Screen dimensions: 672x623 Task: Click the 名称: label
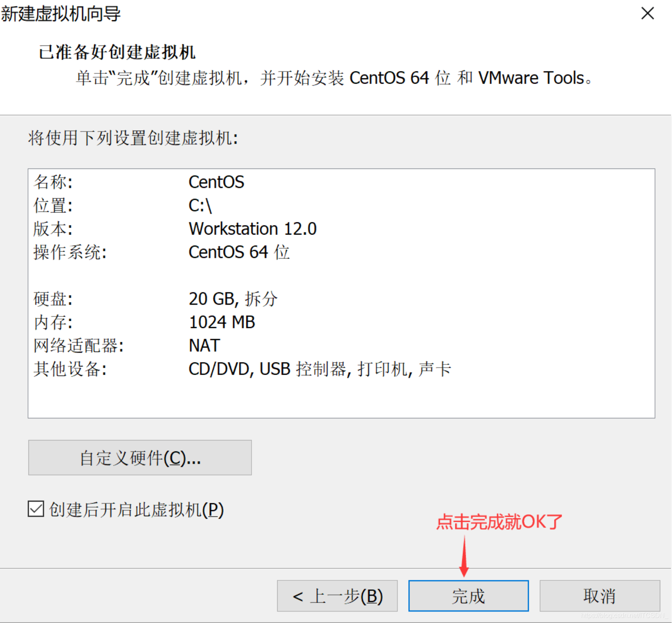coord(53,182)
